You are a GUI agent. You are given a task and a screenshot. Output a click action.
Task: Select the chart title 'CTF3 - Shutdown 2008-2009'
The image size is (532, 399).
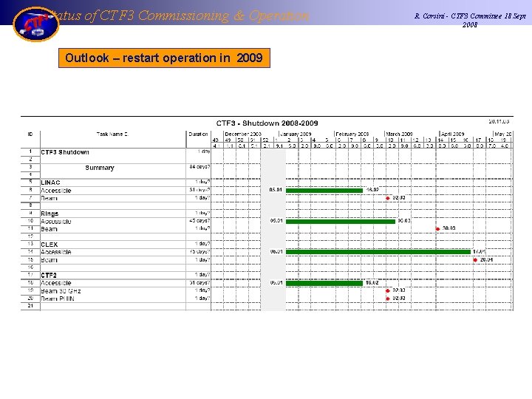click(267, 123)
